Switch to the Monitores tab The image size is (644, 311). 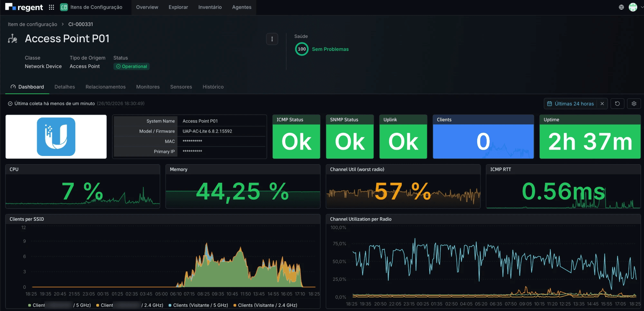[148, 87]
